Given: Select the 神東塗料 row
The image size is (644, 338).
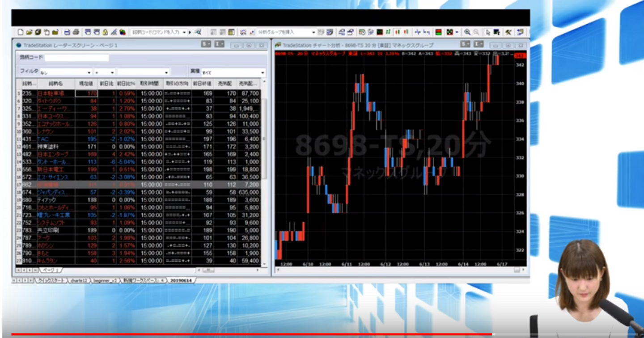Looking at the screenshot, I should [138, 147].
